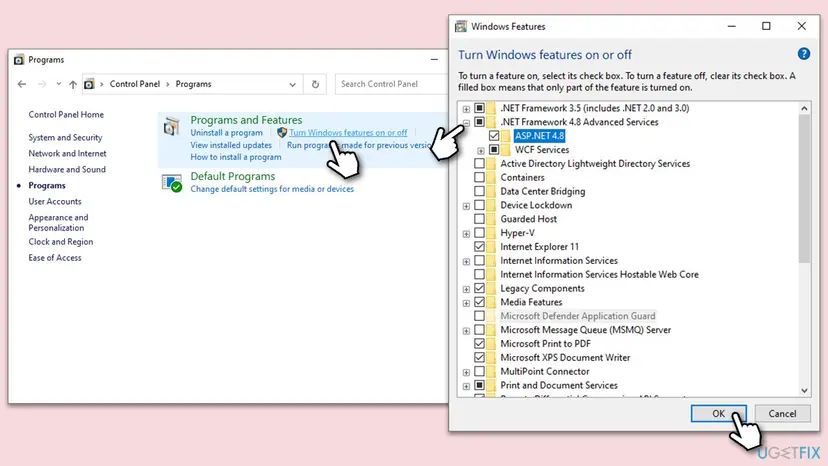Expand Print and Document Services node

coord(466,386)
